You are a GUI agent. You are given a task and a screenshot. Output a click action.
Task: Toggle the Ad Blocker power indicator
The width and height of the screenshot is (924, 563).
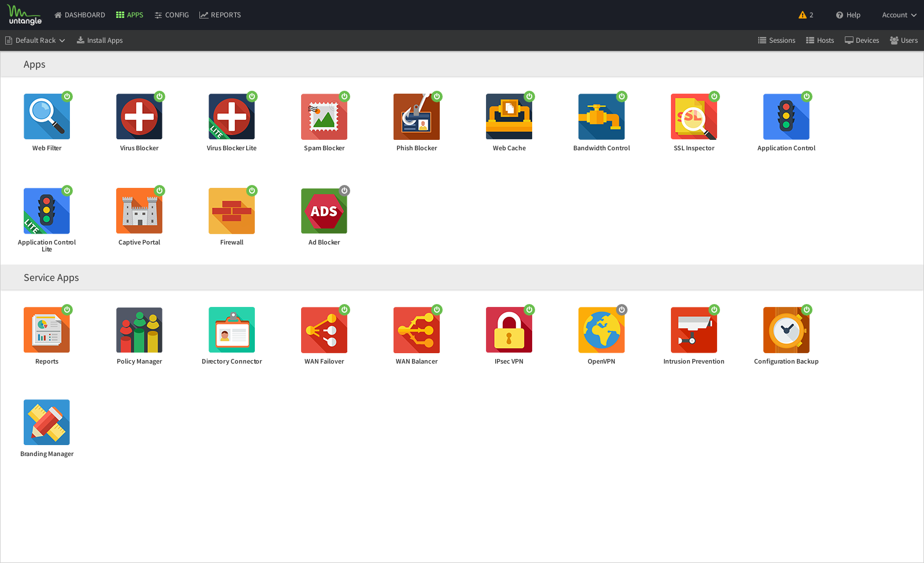pos(344,190)
